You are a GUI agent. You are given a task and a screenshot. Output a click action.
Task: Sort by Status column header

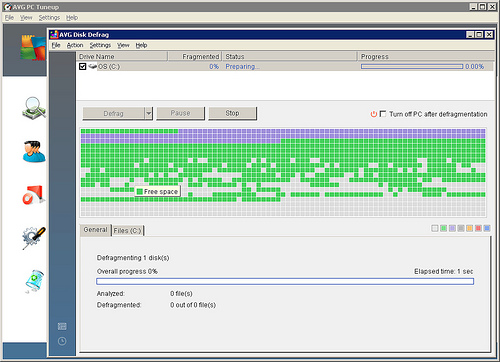point(290,56)
